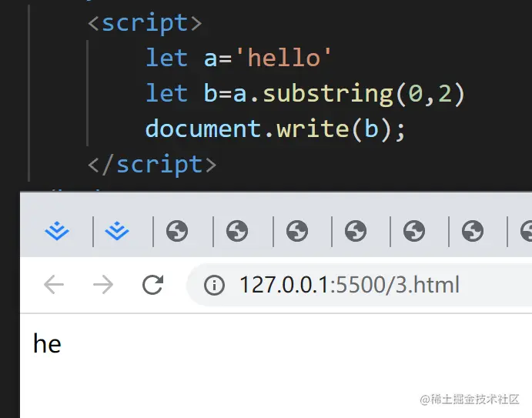Open the site information icon
Image resolution: width=532 pixels, height=418 pixels.
[x=214, y=286]
